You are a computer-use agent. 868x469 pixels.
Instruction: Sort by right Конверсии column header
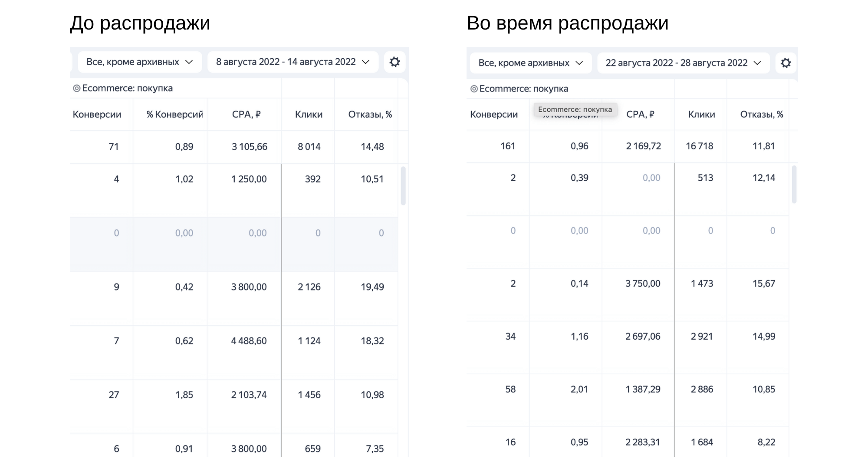click(x=494, y=115)
